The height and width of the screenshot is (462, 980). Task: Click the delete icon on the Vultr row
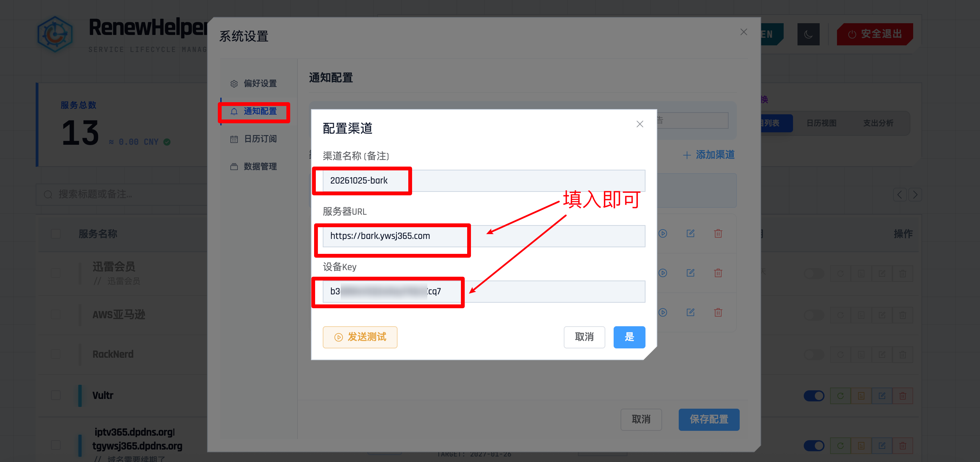[x=902, y=396]
